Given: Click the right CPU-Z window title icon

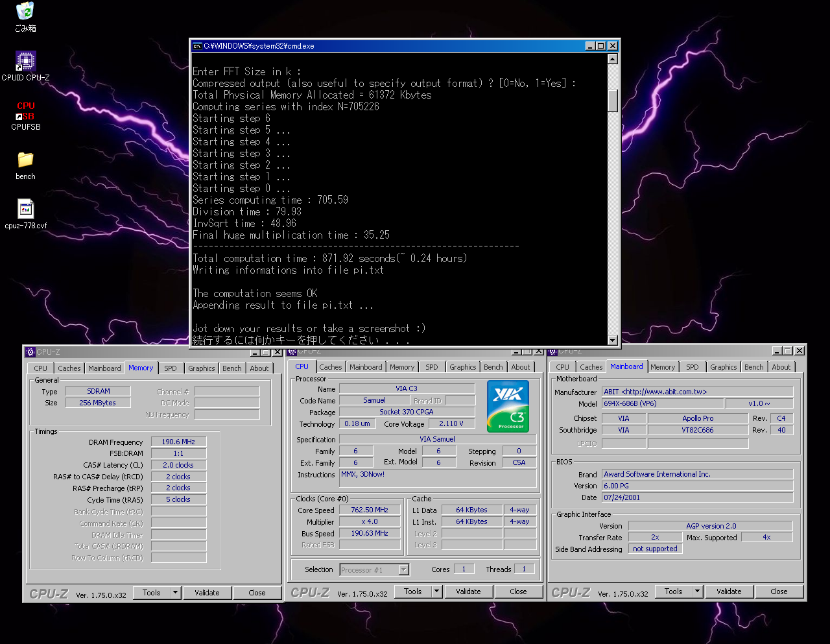Looking at the screenshot, I should (552, 351).
